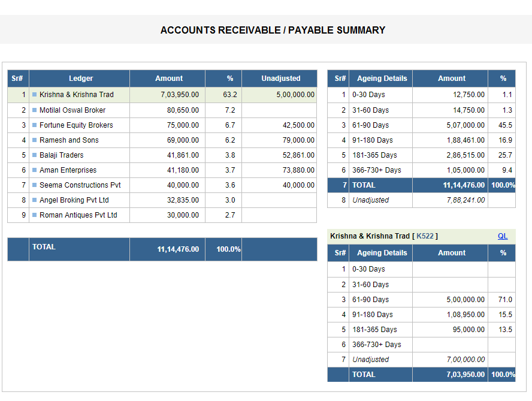Click the blue square beside Ramesh and Sons
The width and height of the screenshot is (532, 401).
[x=34, y=140]
